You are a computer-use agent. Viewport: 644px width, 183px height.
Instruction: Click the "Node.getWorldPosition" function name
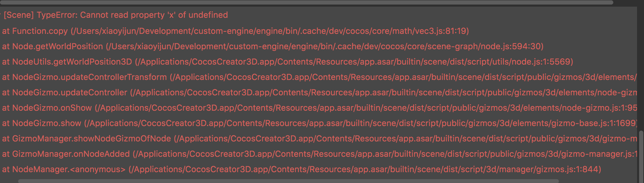58,46
